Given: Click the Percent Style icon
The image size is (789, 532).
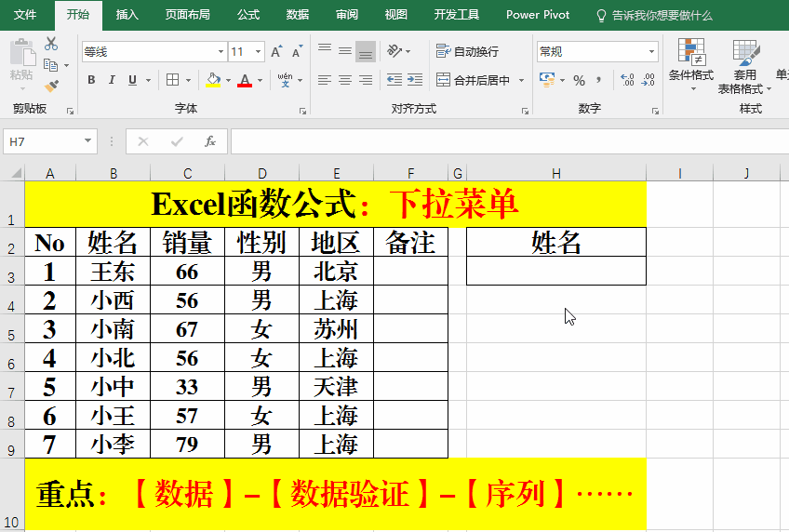Looking at the screenshot, I should (579, 81).
